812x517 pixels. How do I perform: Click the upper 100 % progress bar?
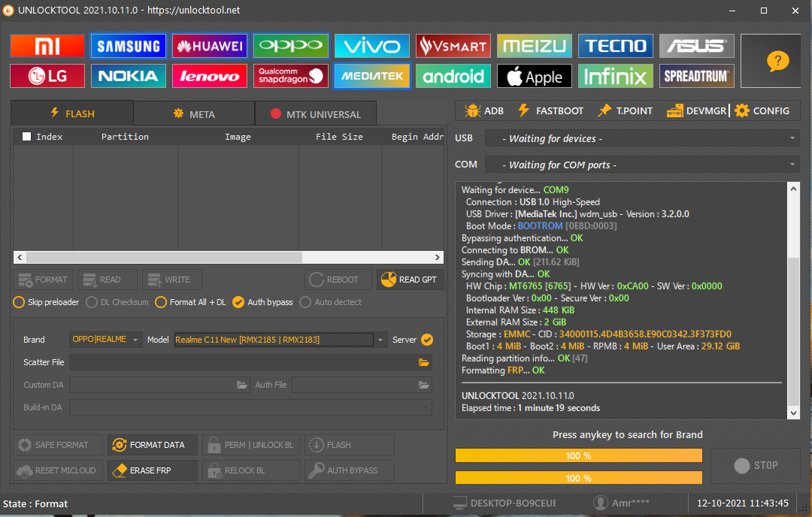point(578,455)
